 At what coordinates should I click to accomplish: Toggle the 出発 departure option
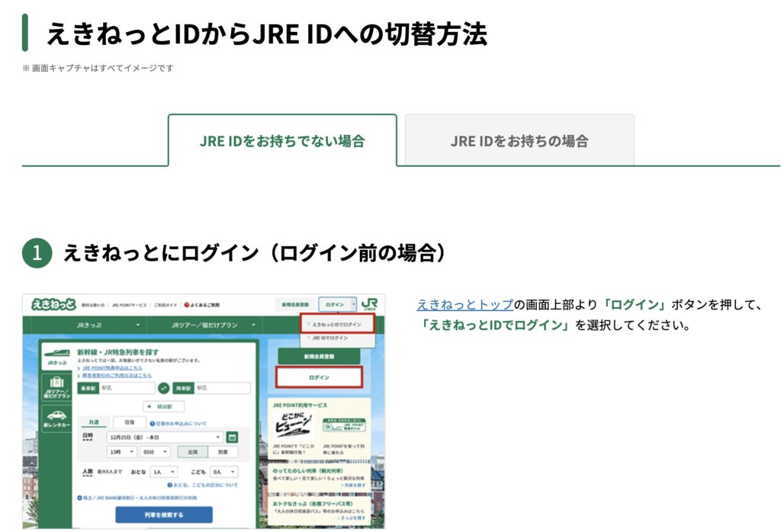[x=193, y=451]
